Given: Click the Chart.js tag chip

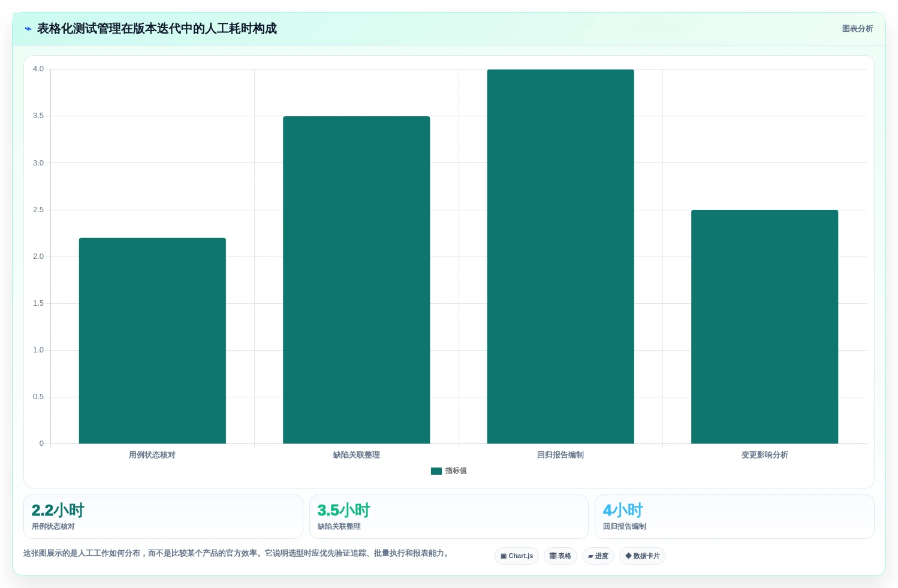Looking at the screenshot, I should (x=517, y=556).
